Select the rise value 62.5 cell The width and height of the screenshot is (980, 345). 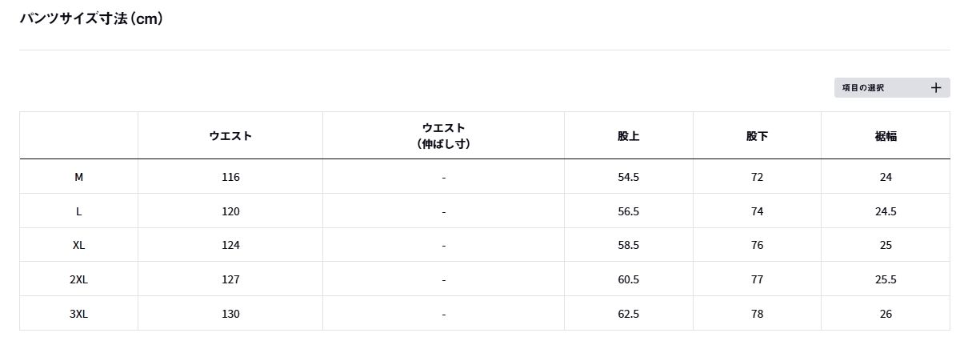(x=628, y=314)
